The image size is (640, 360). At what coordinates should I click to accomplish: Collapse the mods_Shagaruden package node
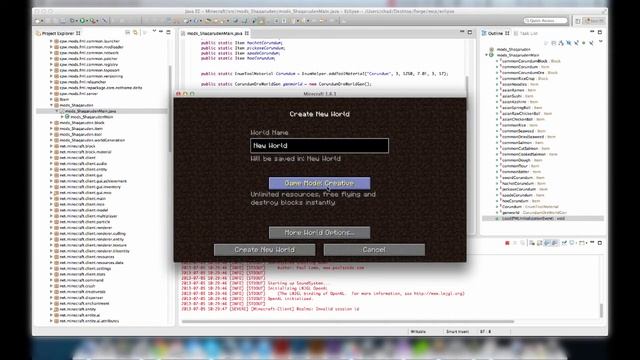click(x=51, y=105)
